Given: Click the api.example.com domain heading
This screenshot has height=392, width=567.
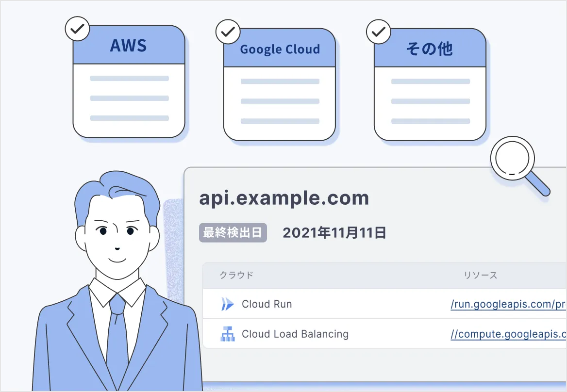Looking at the screenshot, I should click(284, 198).
